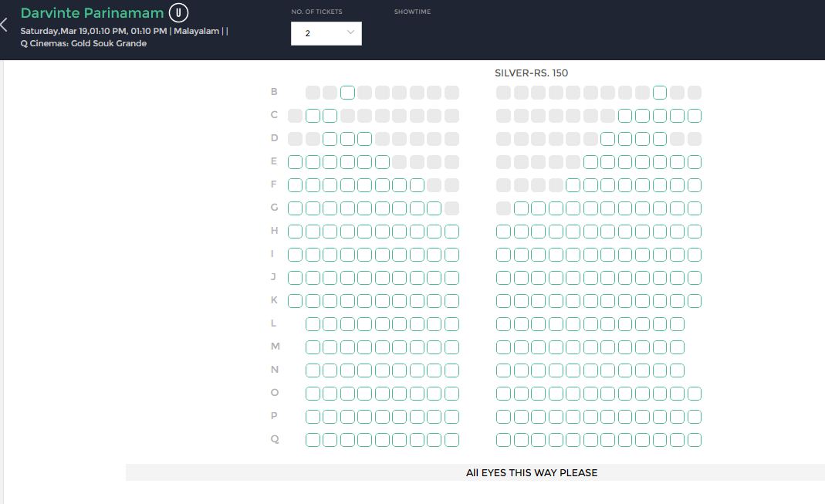
Task: Select first available seat in row D right block
Action: 607,139
